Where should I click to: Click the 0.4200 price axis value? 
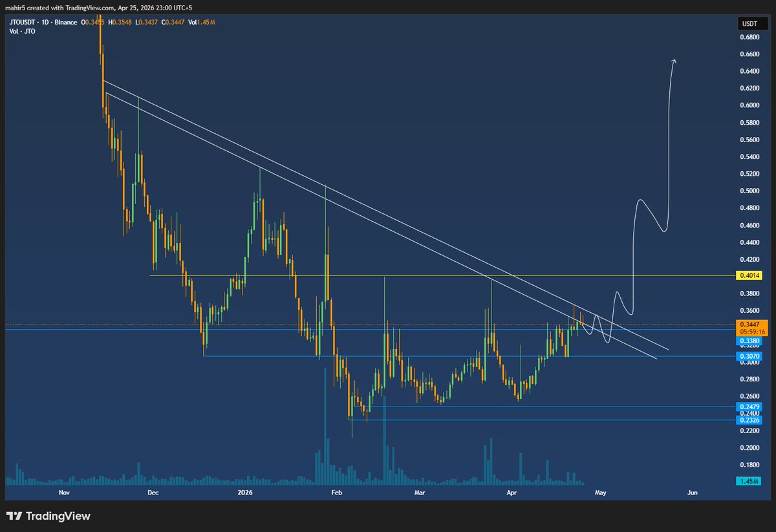pyautogui.click(x=749, y=260)
